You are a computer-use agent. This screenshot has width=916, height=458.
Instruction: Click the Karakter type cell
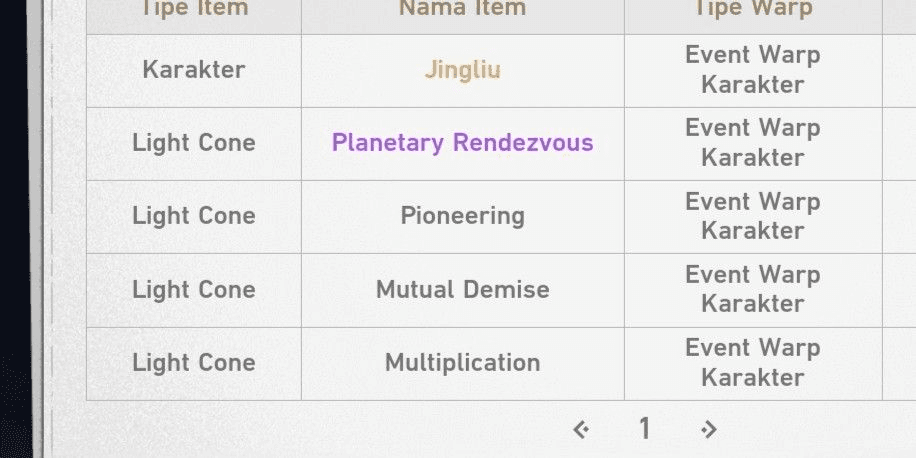point(194,70)
